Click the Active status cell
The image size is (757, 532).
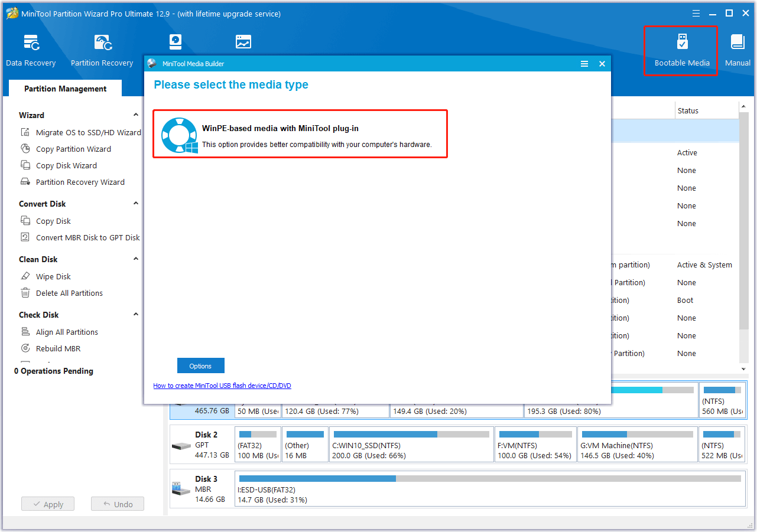pos(687,153)
